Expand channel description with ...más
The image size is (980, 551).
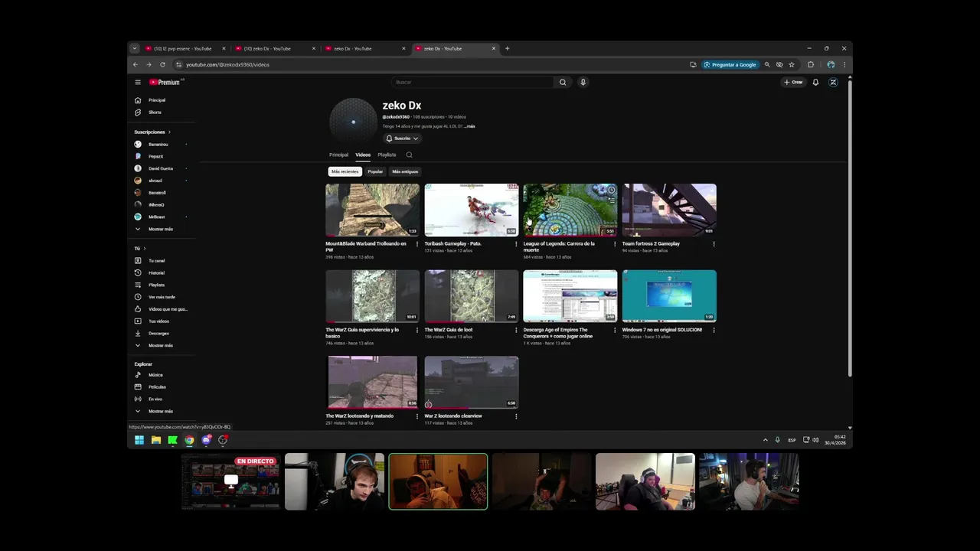[x=469, y=126]
